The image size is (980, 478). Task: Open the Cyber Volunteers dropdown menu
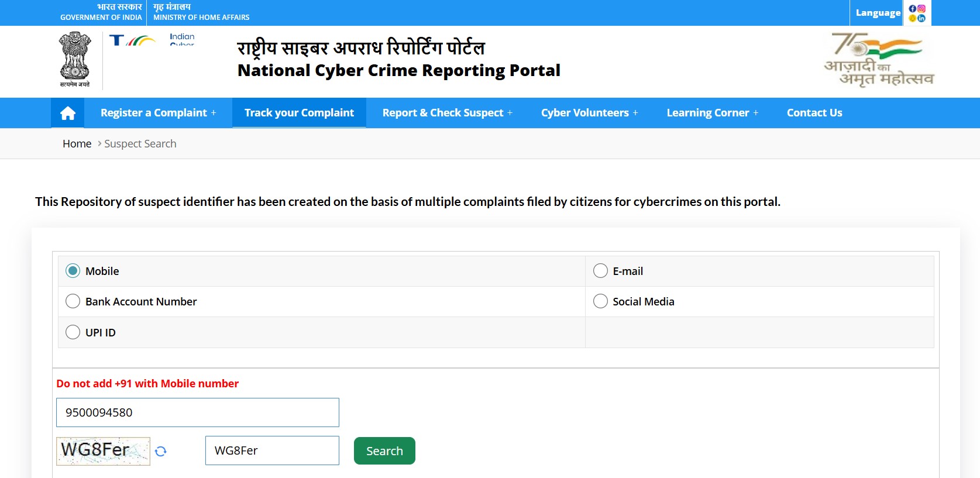point(589,113)
